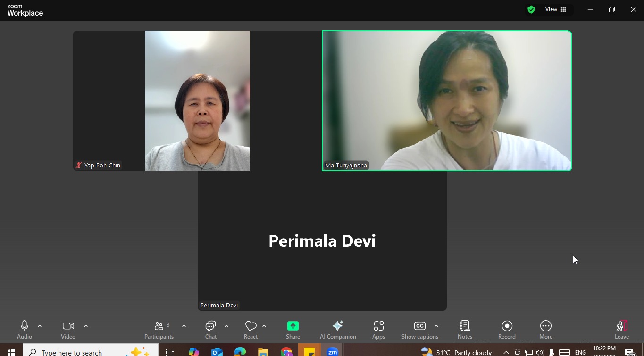Open the Chat panel

[x=210, y=329]
